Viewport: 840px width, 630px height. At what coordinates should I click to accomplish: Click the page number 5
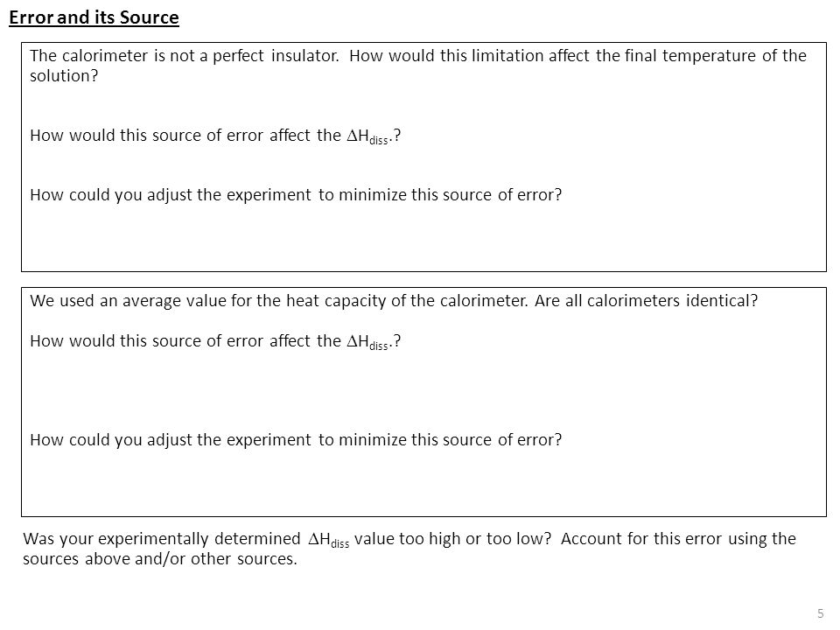tap(820, 614)
